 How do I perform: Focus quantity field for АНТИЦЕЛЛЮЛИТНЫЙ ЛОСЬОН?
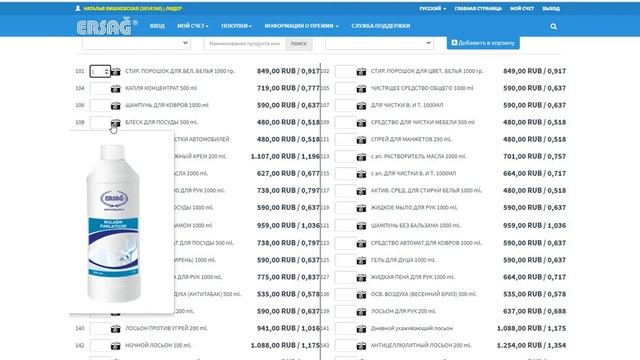point(345,346)
